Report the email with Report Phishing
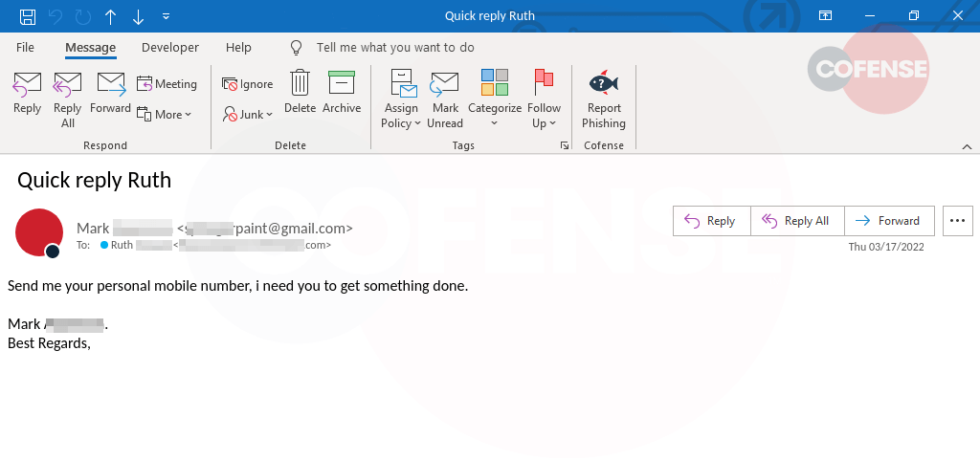Image resolution: width=980 pixels, height=461 pixels. [603, 99]
